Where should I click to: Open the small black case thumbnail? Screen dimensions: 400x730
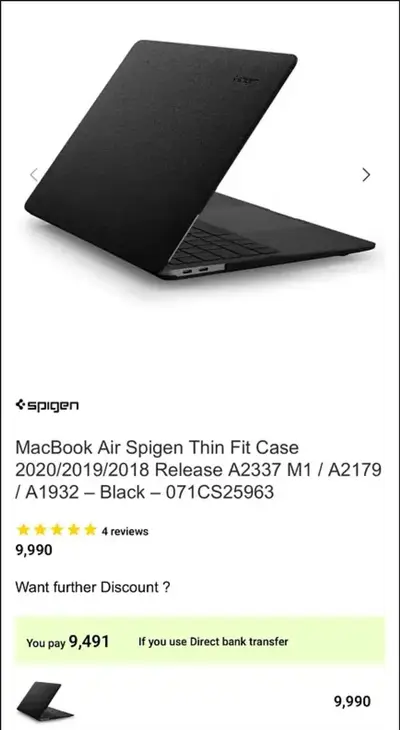click(45, 701)
